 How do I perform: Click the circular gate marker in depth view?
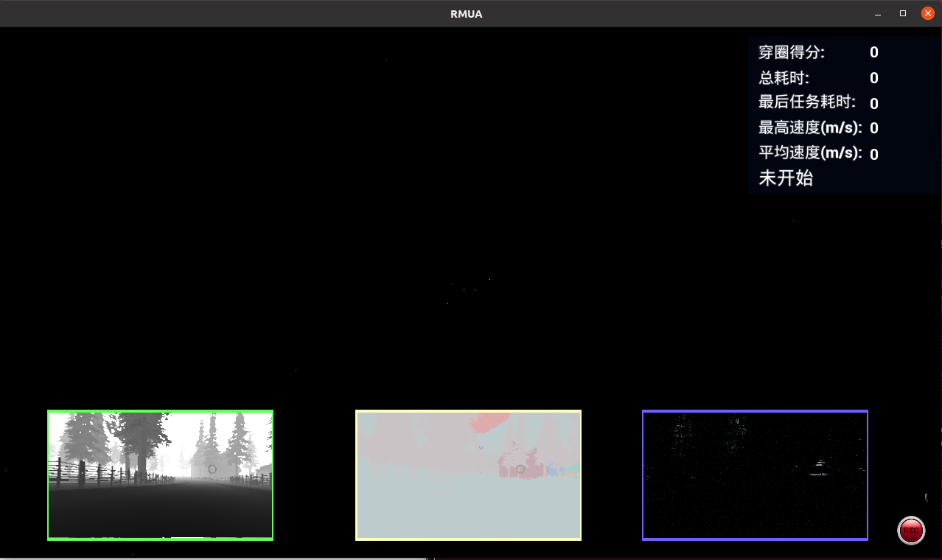[212, 467]
